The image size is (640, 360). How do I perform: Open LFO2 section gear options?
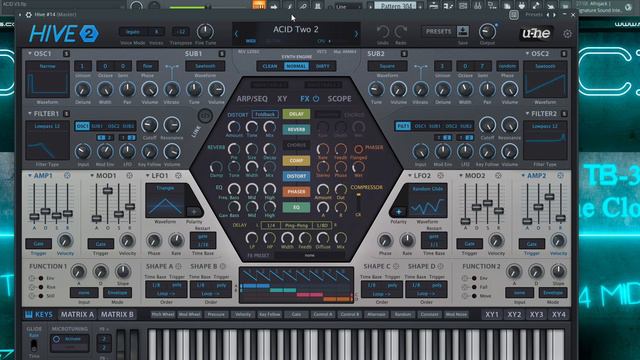pyautogui.click(x=441, y=176)
